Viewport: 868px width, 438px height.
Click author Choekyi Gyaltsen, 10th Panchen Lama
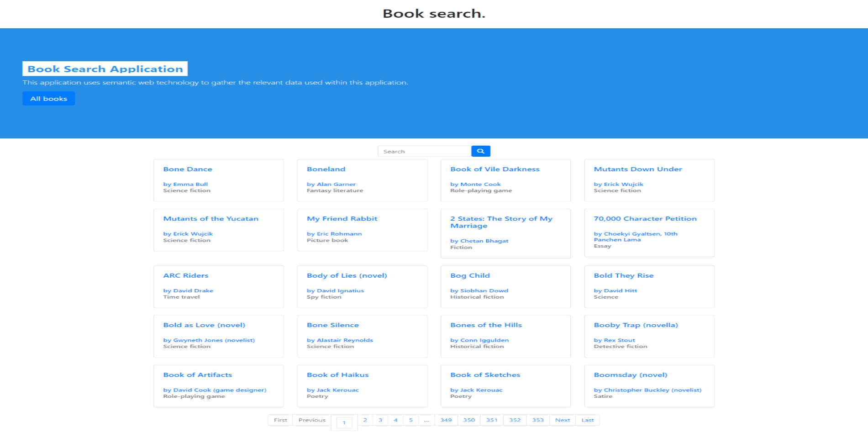[x=636, y=237]
